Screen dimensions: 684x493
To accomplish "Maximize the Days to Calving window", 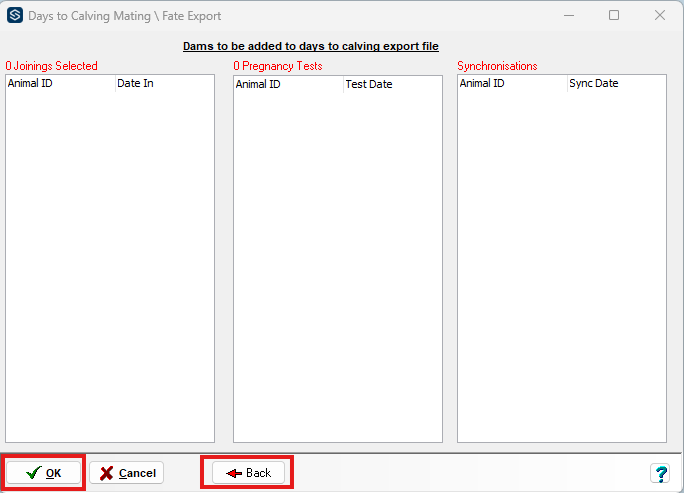I will click(614, 16).
